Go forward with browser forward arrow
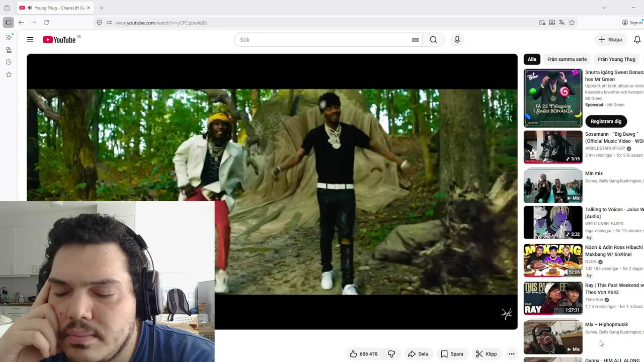The height and width of the screenshot is (362, 644). click(x=34, y=23)
